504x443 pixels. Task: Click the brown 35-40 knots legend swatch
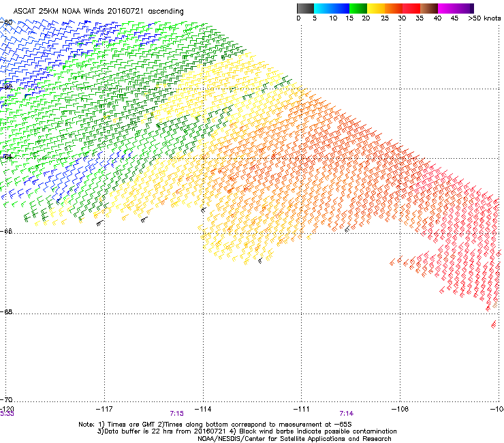pyautogui.click(x=429, y=8)
